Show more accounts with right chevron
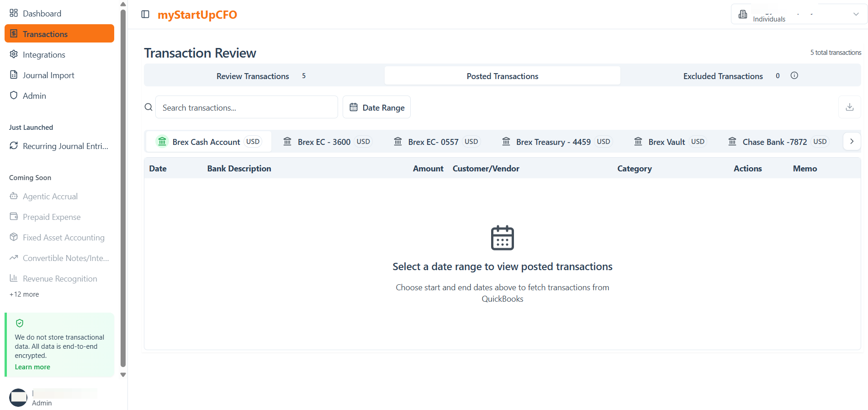Viewport: 868px width, 410px height. [x=852, y=141]
